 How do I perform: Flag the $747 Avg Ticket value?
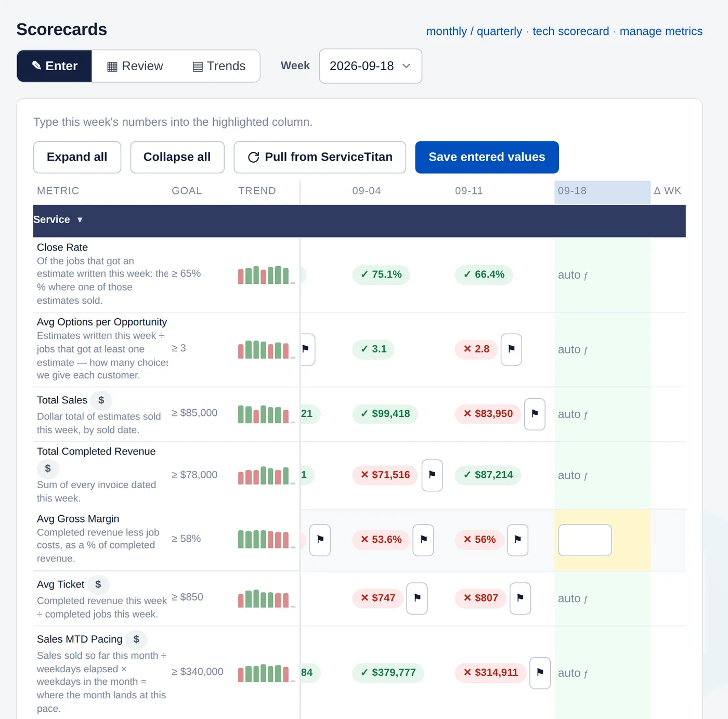417,598
